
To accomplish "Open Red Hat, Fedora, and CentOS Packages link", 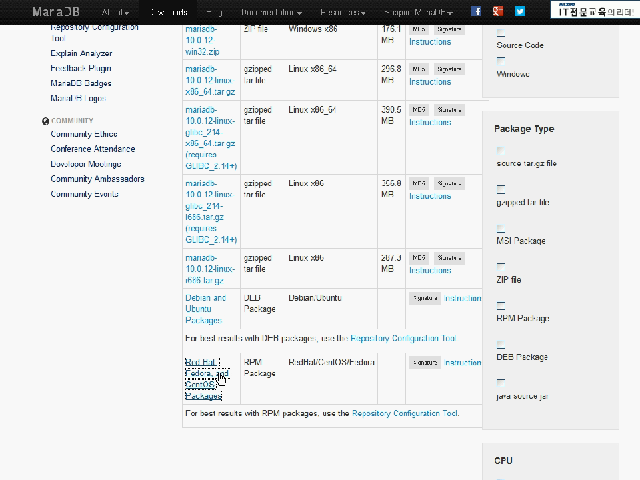I will pyautogui.click(x=207, y=379).
